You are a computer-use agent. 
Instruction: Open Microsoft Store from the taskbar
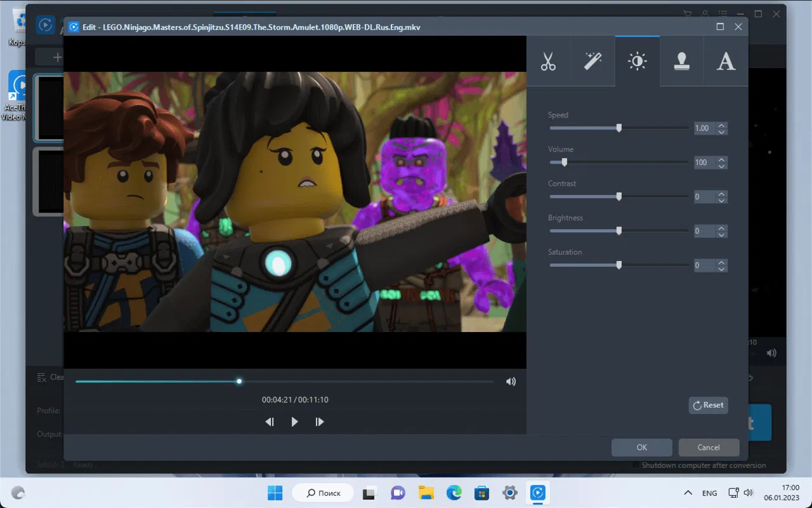(x=481, y=493)
